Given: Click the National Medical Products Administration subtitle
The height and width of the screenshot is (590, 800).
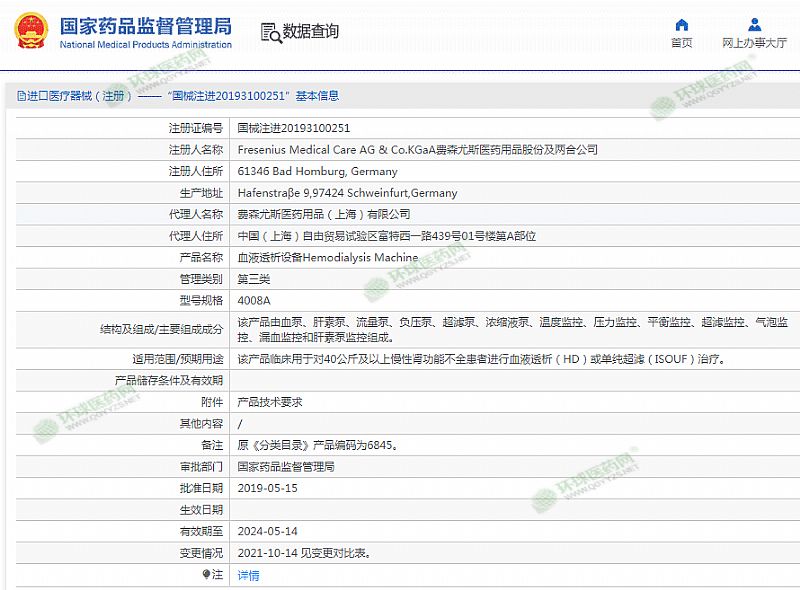Looking at the screenshot, I should [x=146, y=45].
